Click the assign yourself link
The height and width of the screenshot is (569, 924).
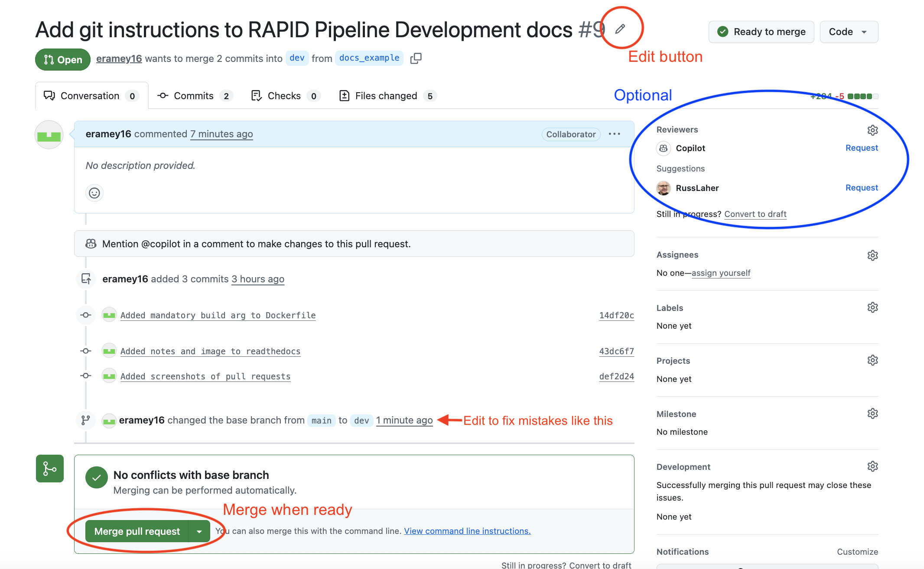(721, 273)
